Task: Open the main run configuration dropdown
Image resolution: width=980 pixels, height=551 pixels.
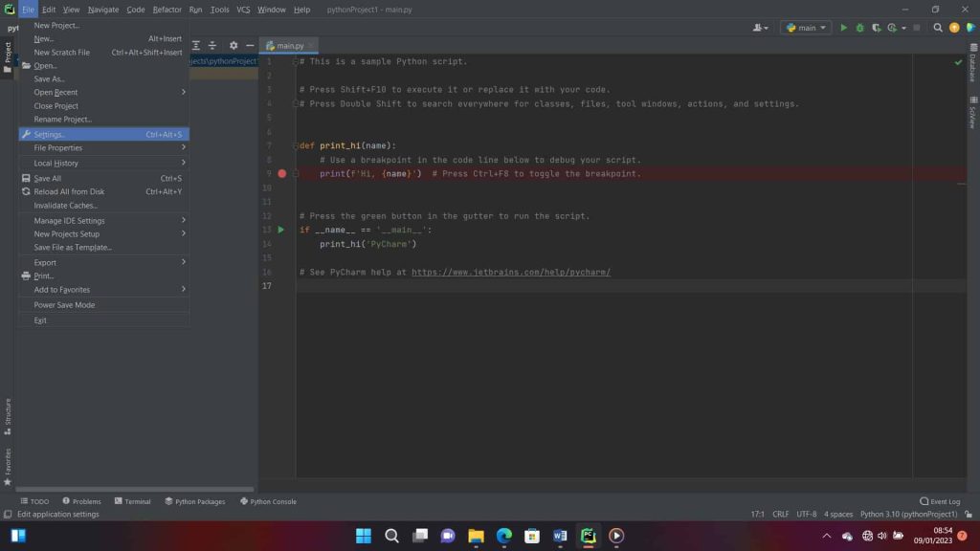Action: [806, 28]
